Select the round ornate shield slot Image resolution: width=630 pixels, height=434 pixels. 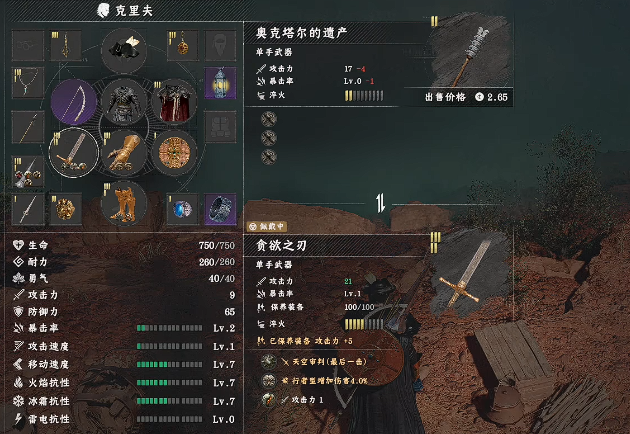click(x=174, y=152)
